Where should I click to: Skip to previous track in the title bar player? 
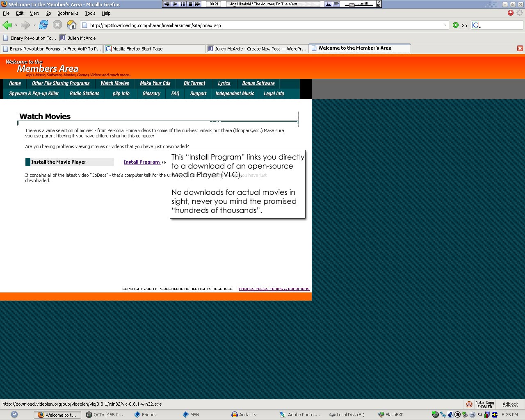(x=167, y=4)
